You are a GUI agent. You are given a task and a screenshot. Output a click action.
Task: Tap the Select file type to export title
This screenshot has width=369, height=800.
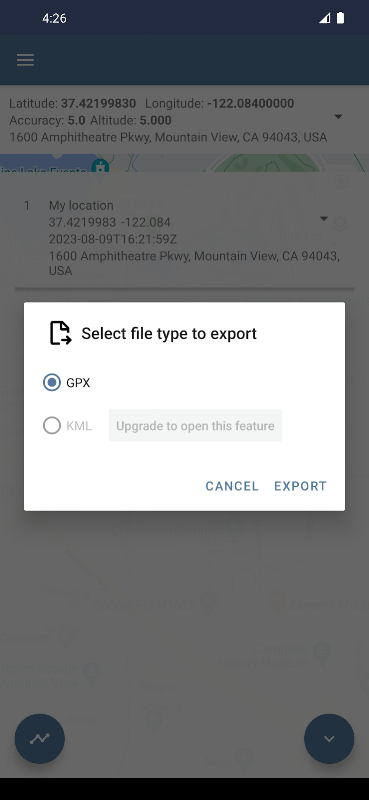[x=169, y=334]
